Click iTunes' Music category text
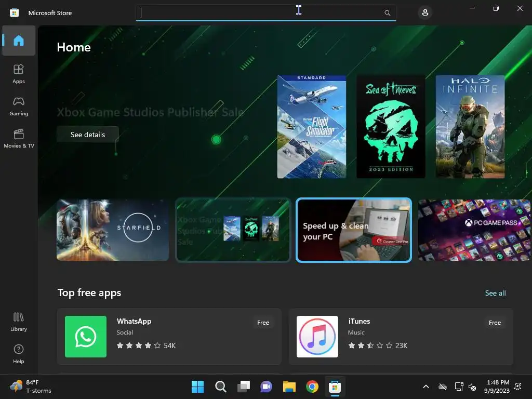Image resolution: width=532 pixels, height=399 pixels. pos(356,332)
